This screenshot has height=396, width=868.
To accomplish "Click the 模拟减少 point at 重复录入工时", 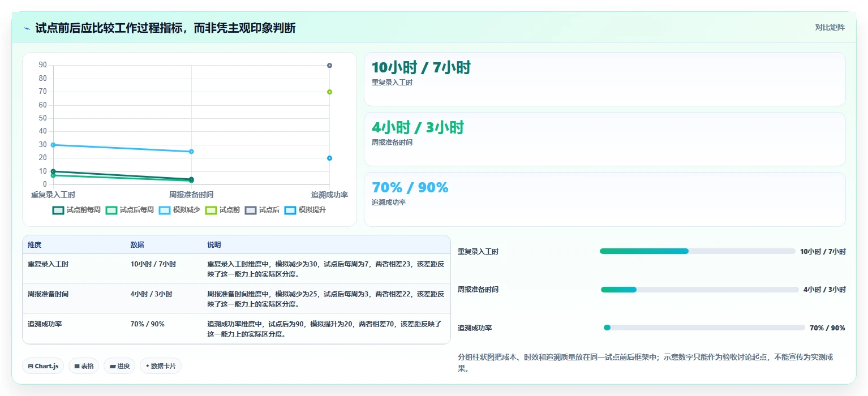I will point(53,145).
